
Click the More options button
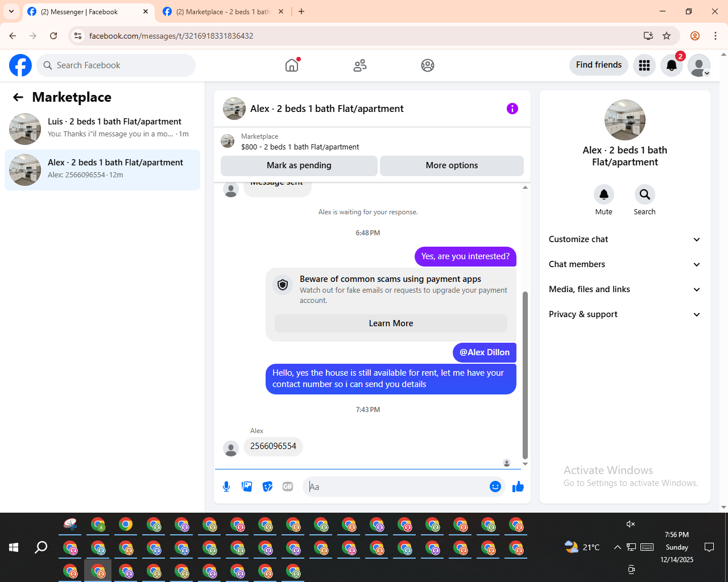(452, 165)
